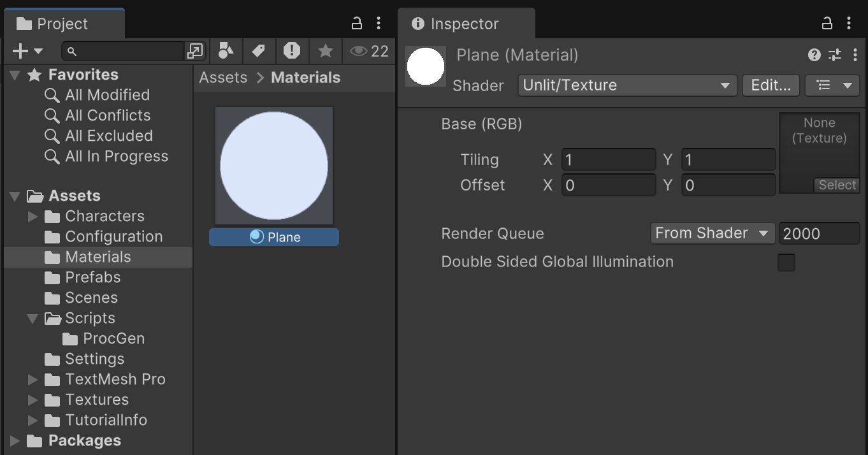The image size is (868, 455).
Task: Open the Render Queue From Shader dropdown
Action: click(x=712, y=233)
